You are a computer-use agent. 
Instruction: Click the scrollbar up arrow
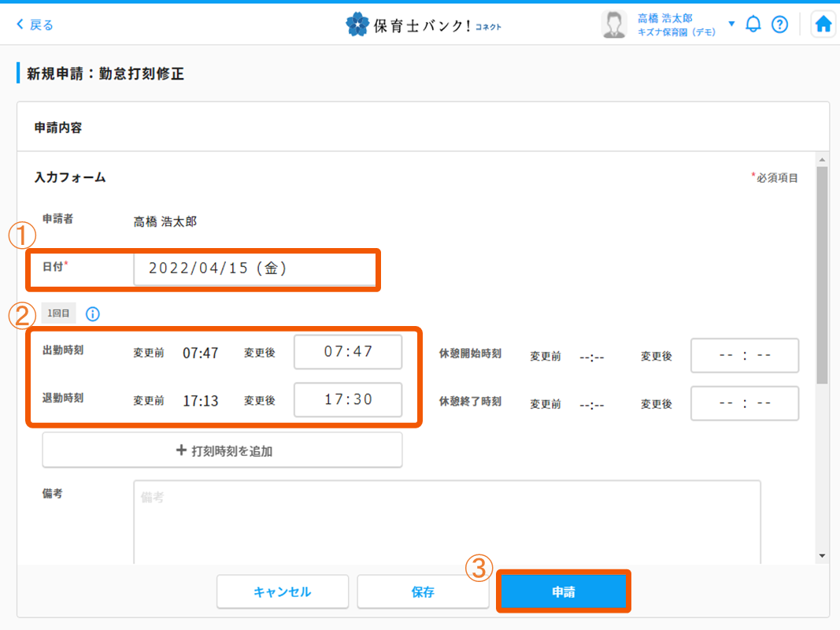click(823, 159)
